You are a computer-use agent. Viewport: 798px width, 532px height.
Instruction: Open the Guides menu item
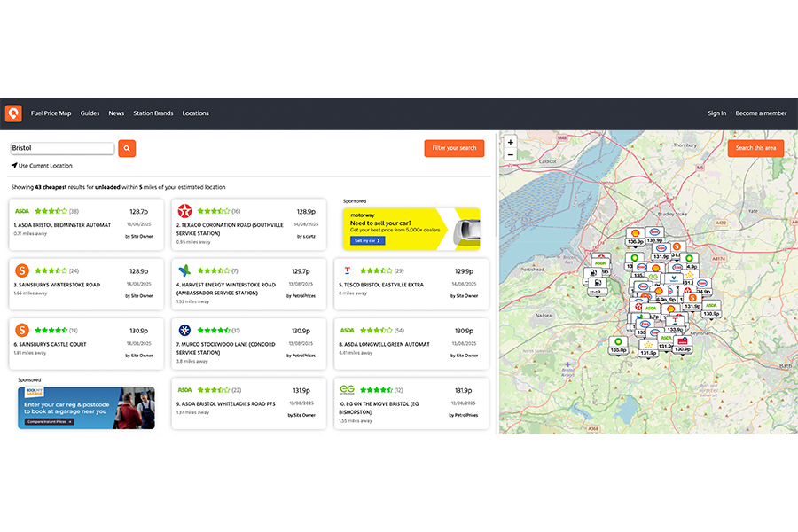pos(90,113)
